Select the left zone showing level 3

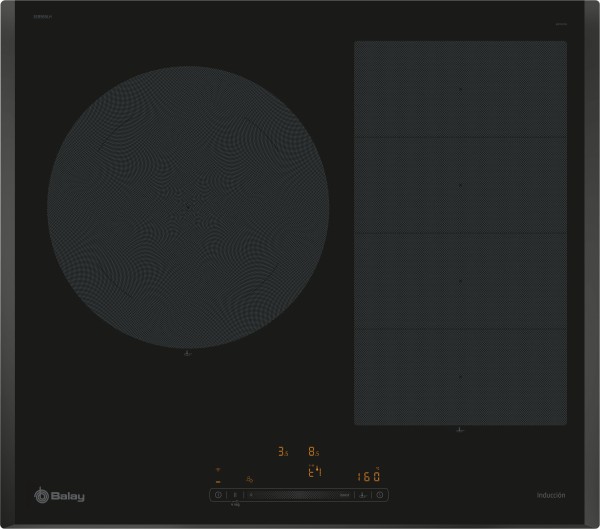click(283, 453)
